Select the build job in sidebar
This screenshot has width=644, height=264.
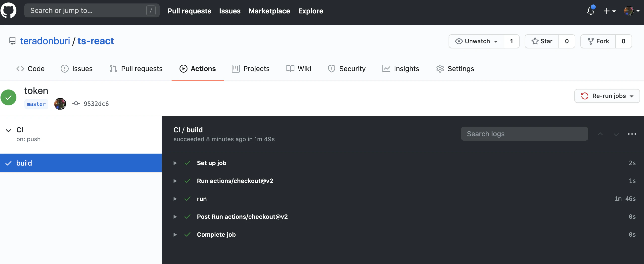point(81,163)
